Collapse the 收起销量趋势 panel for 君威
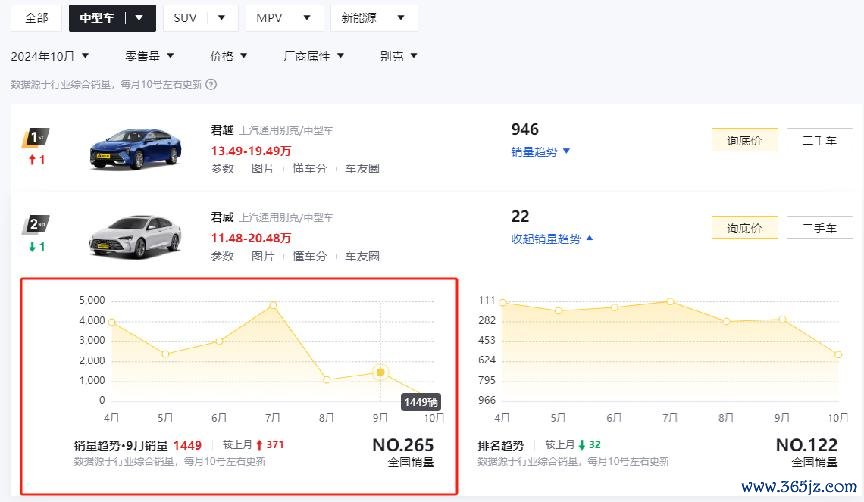 pos(551,238)
